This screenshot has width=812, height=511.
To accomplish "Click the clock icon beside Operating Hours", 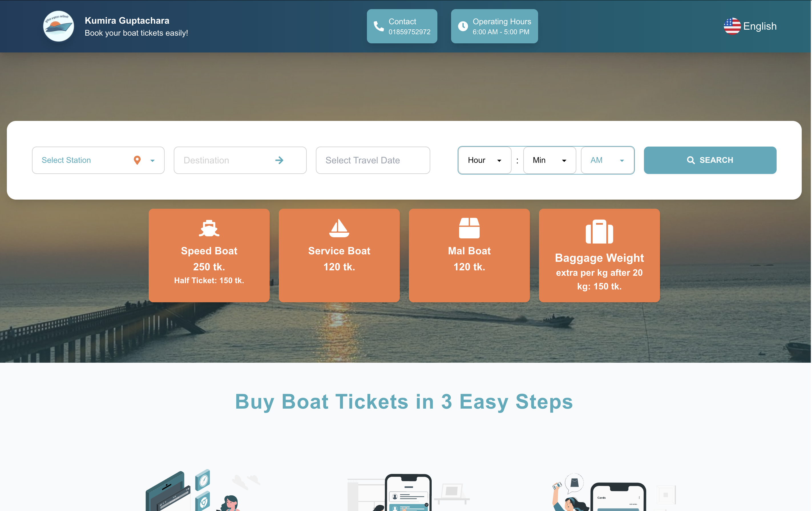I will (x=463, y=26).
